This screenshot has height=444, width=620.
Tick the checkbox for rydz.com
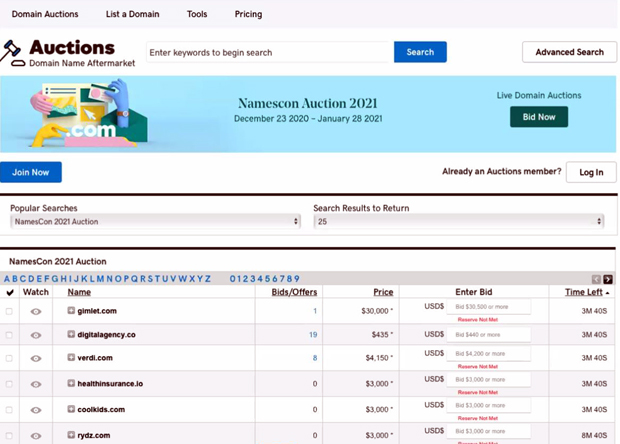click(x=9, y=436)
